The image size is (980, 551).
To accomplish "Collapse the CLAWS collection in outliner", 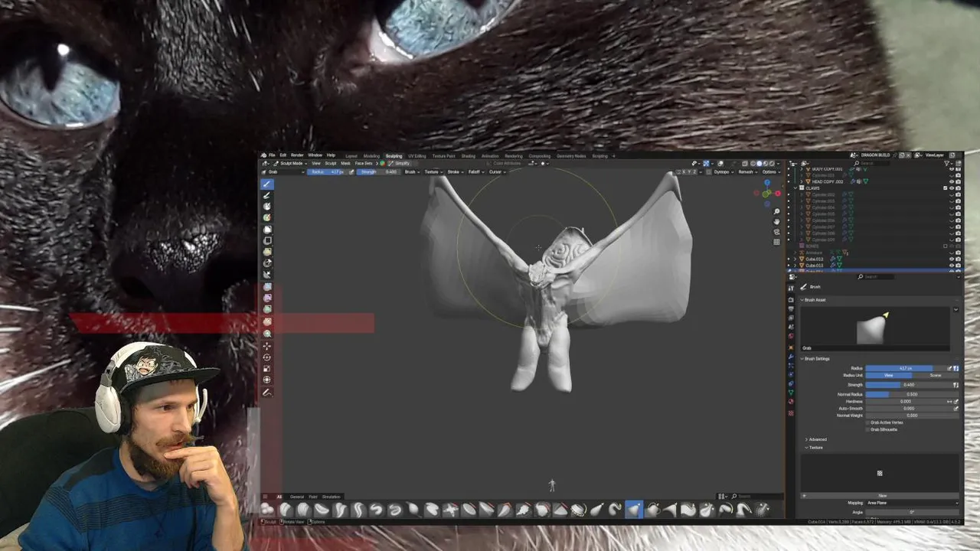I will tap(795, 188).
